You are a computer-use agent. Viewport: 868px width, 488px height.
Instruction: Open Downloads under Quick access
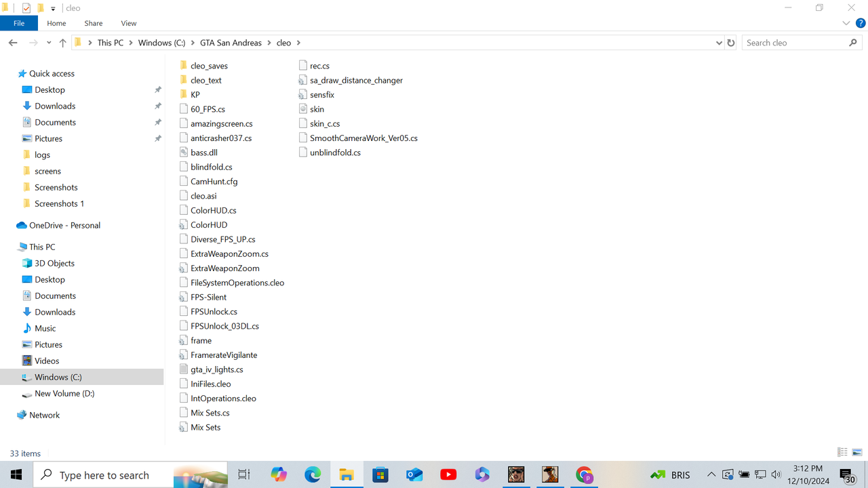55,106
